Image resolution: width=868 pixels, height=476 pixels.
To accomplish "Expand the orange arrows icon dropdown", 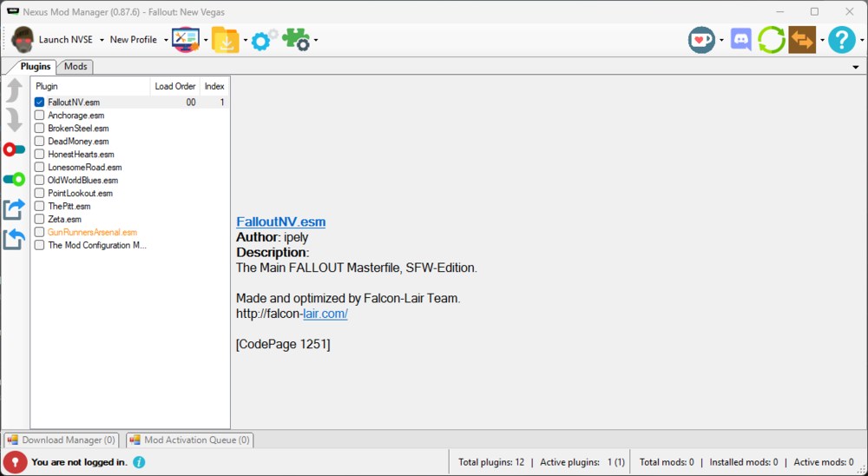I will pyautogui.click(x=822, y=40).
